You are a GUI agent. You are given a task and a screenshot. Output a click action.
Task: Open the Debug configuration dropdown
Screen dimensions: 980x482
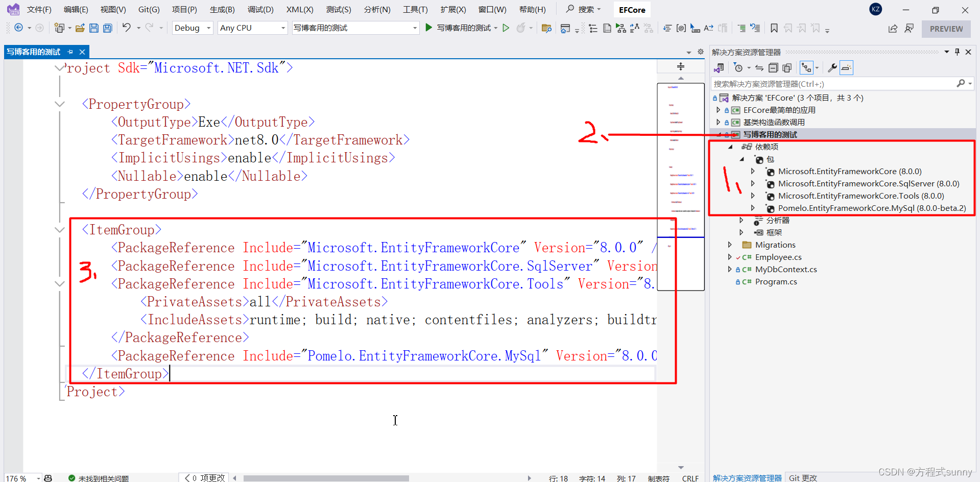193,28
